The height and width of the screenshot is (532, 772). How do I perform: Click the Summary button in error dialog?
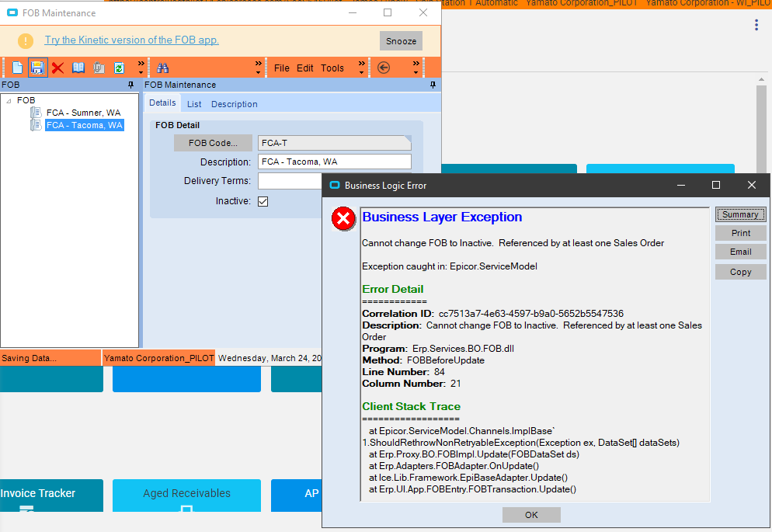(740, 214)
